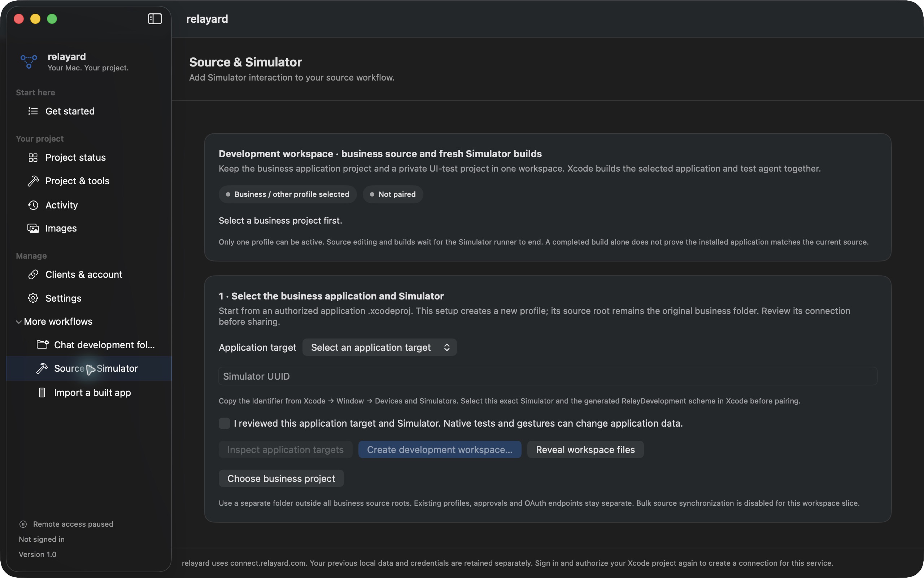Click the Source & Simulator page heading
This screenshot has height=578, width=924.
tap(245, 62)
